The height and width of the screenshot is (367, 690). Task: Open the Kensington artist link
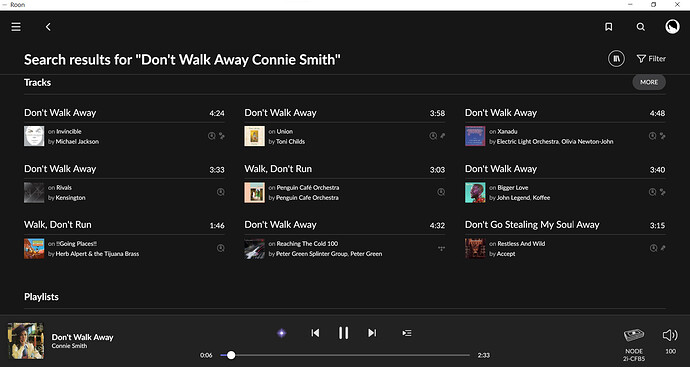click(x=70, y=198)
